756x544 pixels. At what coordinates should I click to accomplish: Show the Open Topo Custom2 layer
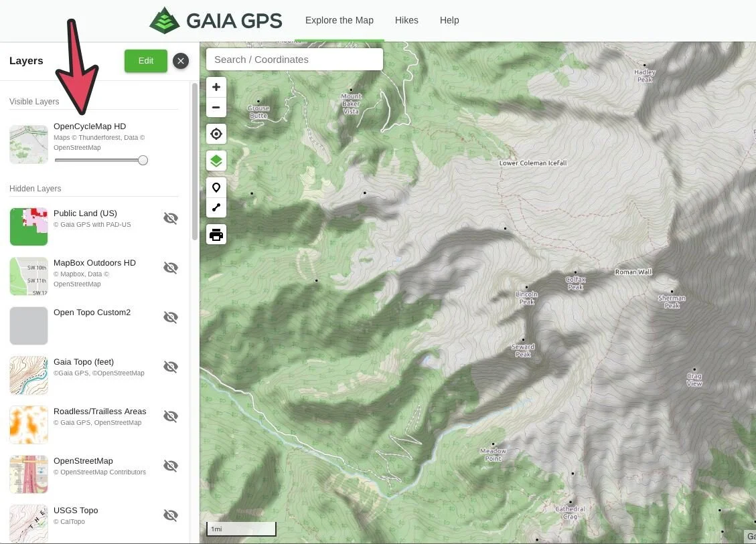[171, 317]
